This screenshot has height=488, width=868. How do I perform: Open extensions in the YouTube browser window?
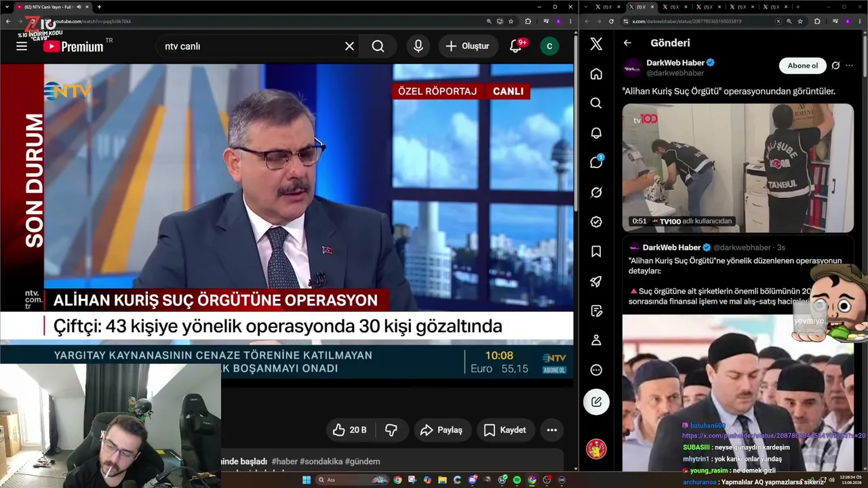click(x=528, y=21)
